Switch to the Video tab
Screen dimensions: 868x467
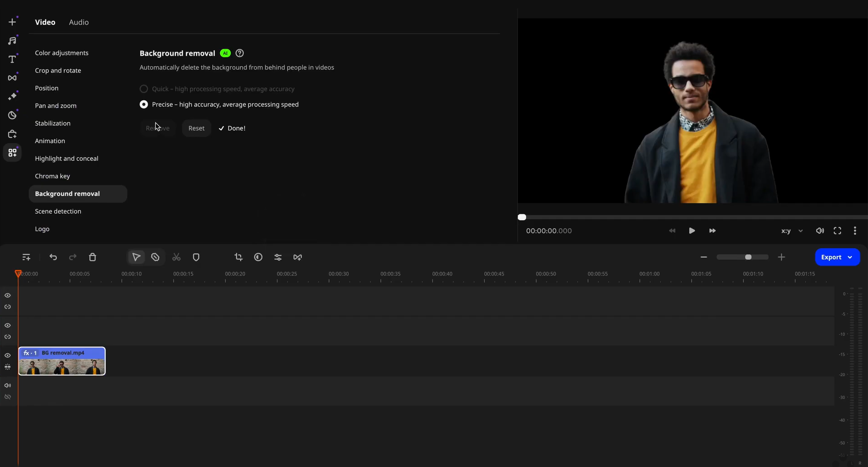[x=45, y=22]
